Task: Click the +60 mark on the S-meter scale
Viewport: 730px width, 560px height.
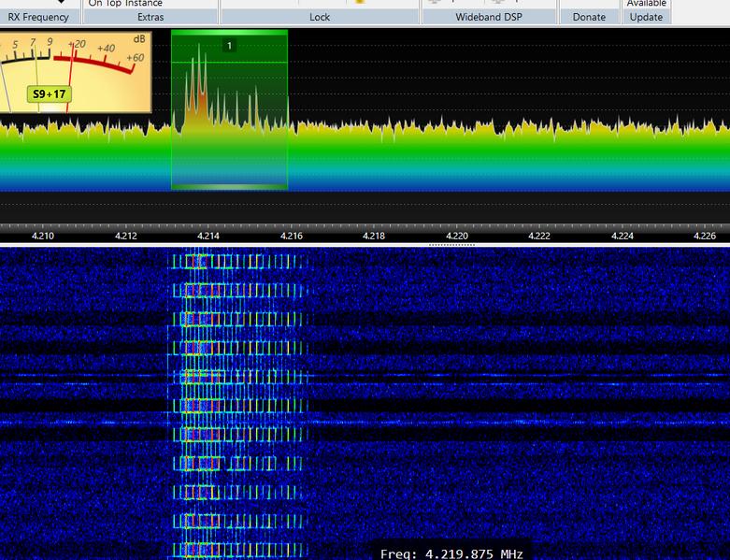Action: pos(135,58)
